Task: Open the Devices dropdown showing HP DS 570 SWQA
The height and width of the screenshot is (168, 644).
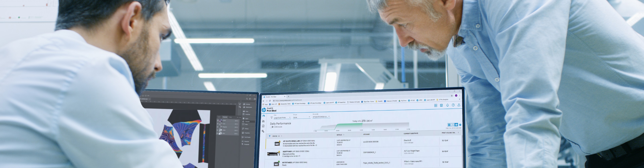Action: click(321, 117)
